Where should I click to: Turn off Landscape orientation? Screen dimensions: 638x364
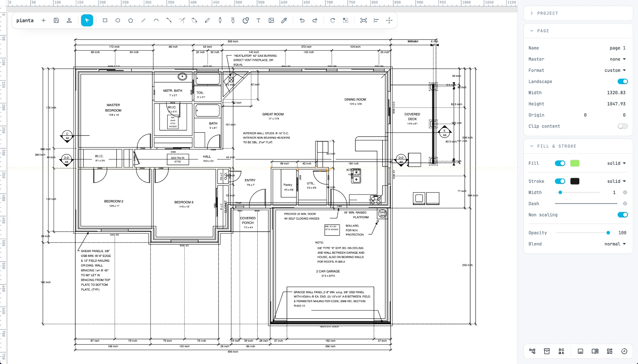click(622, 82)
